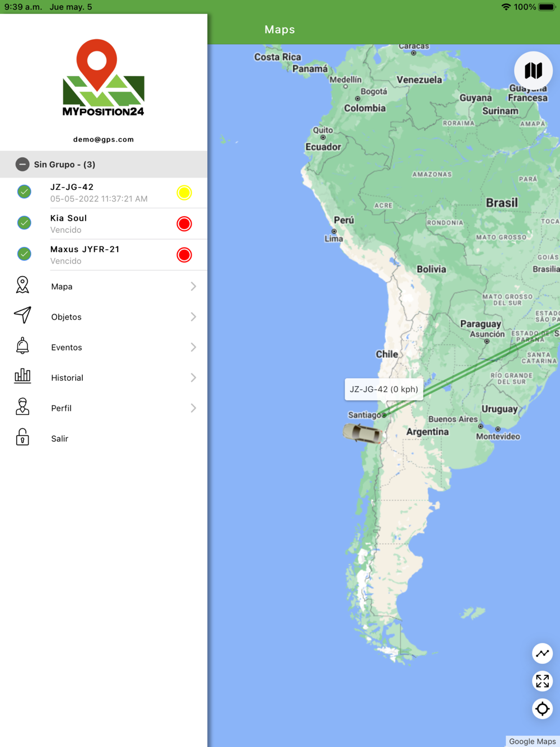Tap the car marker on the map
560x747 pixels.
pyautogui.click(x=364, y=433)
